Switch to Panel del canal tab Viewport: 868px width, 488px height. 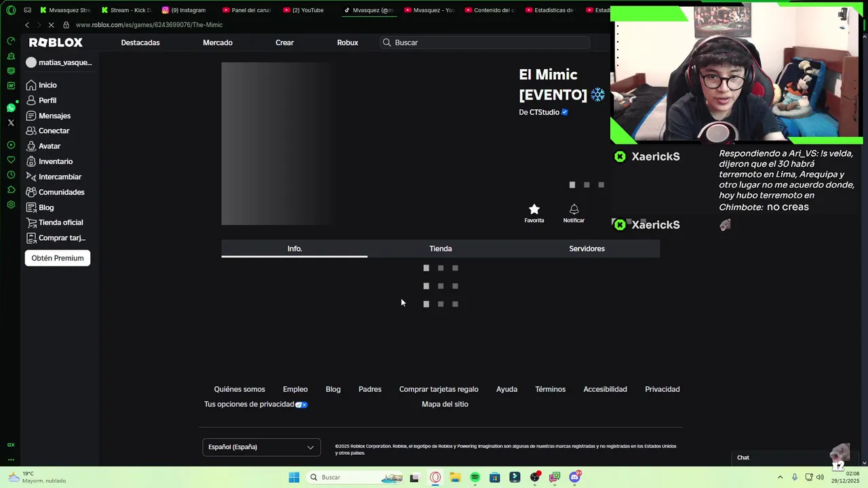(x=248, y=10)
